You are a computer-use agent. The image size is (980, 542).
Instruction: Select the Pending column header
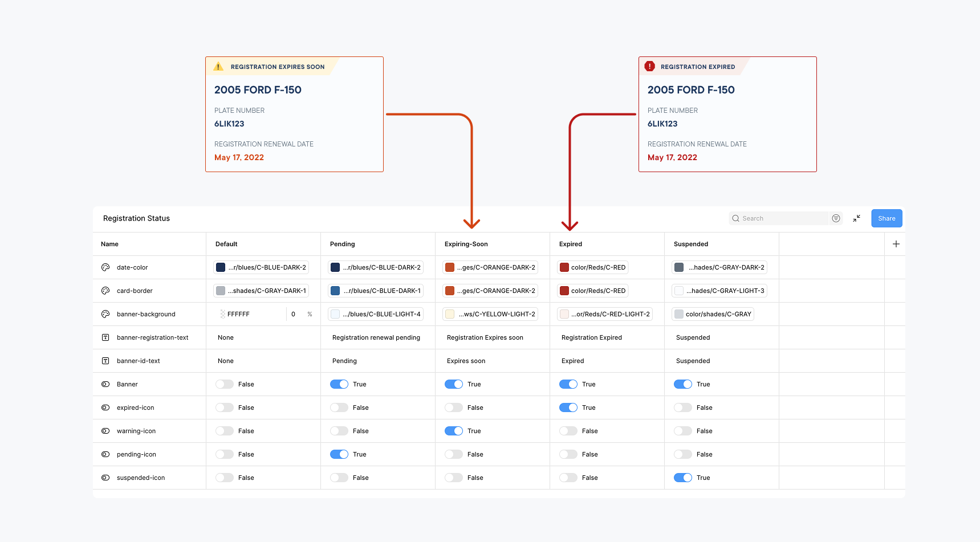[x=377, y=244]
